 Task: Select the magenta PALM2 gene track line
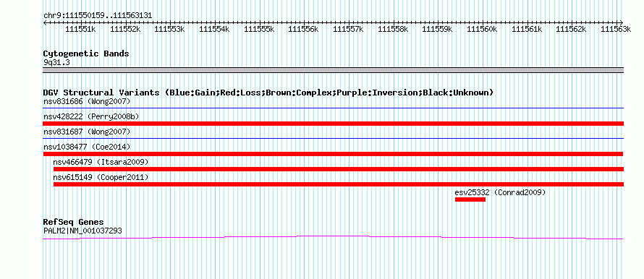click(x=333, y=237)
